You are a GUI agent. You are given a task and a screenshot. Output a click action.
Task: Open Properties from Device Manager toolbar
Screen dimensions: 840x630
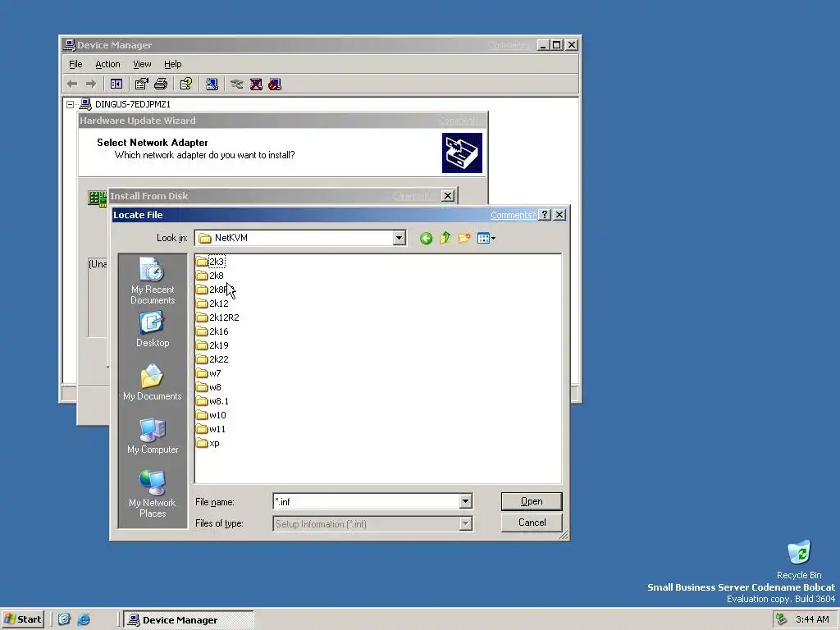(x=141, y=84)
